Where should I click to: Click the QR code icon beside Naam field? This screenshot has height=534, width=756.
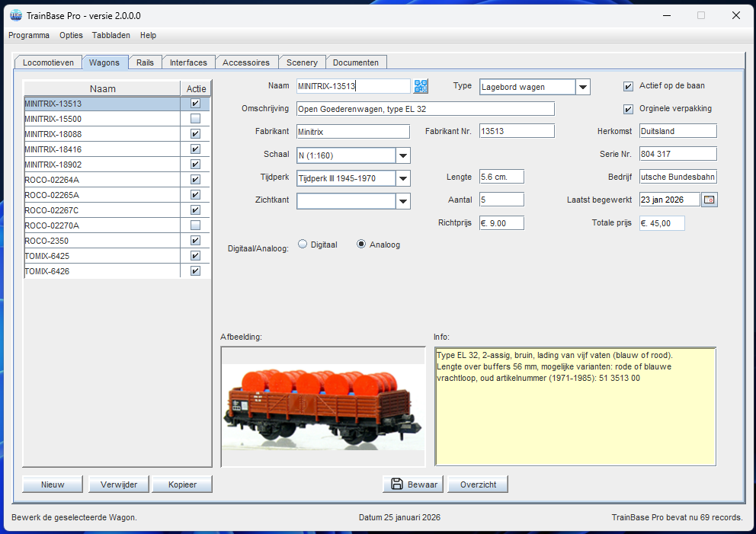421,86
